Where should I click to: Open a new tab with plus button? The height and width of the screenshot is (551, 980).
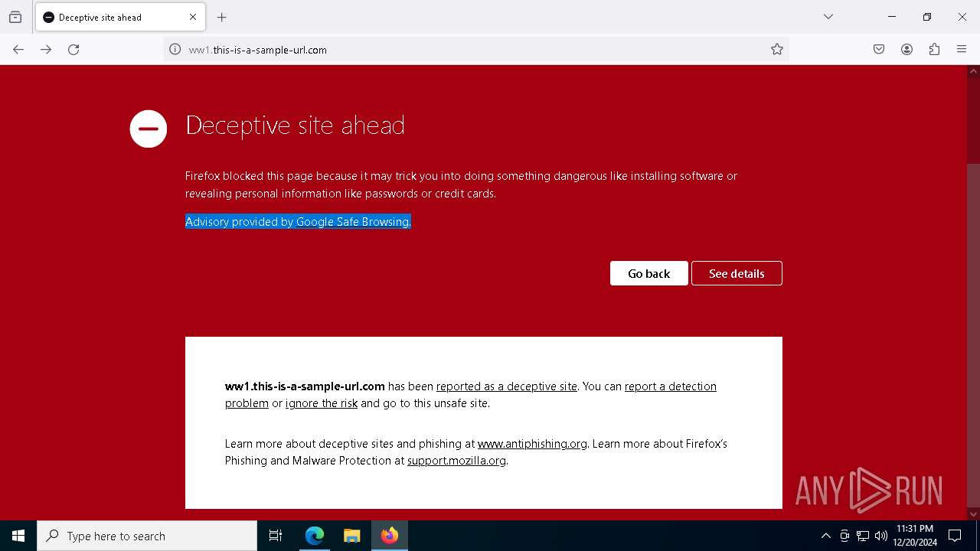point(222,17)
